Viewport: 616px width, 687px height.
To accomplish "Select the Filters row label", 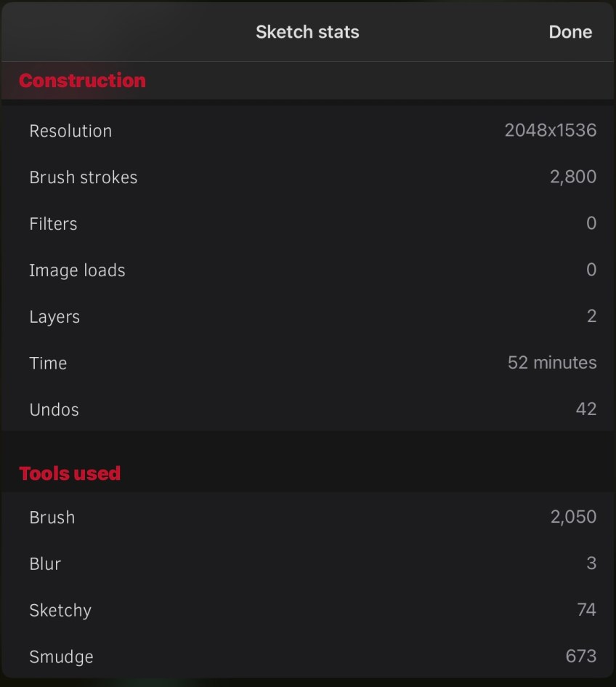I will (x=53, y=224).
